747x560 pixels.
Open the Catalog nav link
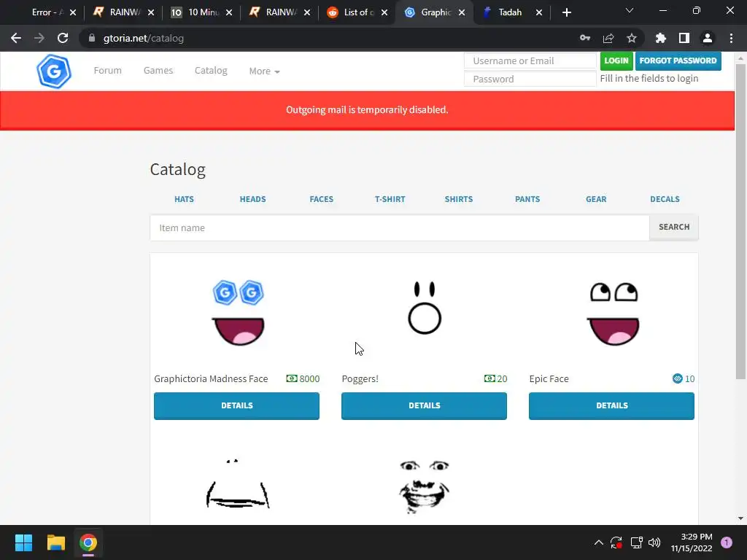click(x=211, y=71)
